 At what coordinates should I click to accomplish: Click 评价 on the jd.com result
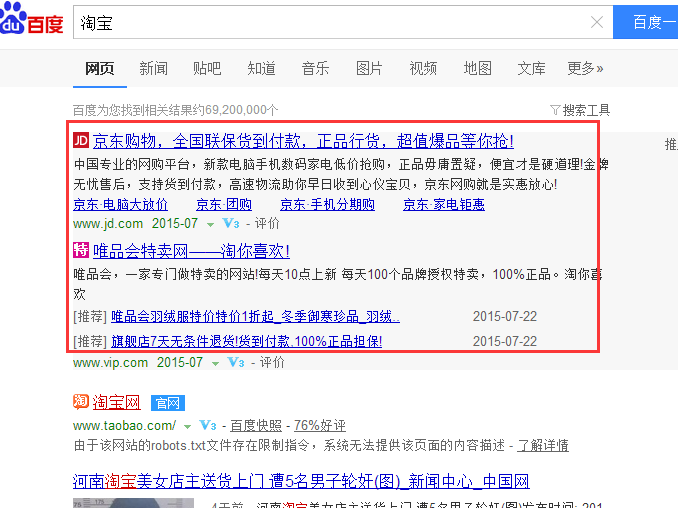click(267, 224)
